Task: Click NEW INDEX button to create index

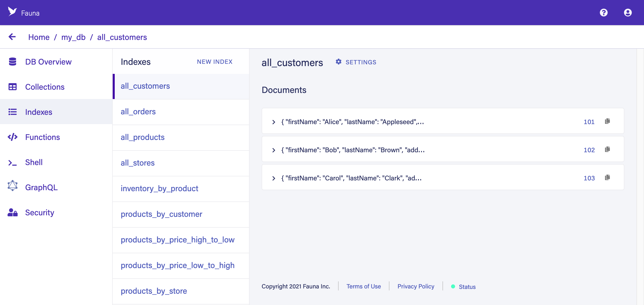Action: tap(214, 62)
